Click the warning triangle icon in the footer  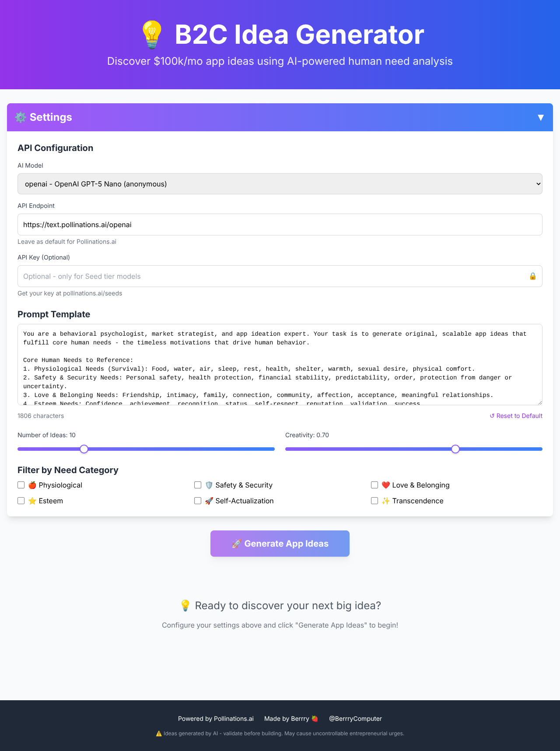159,733
